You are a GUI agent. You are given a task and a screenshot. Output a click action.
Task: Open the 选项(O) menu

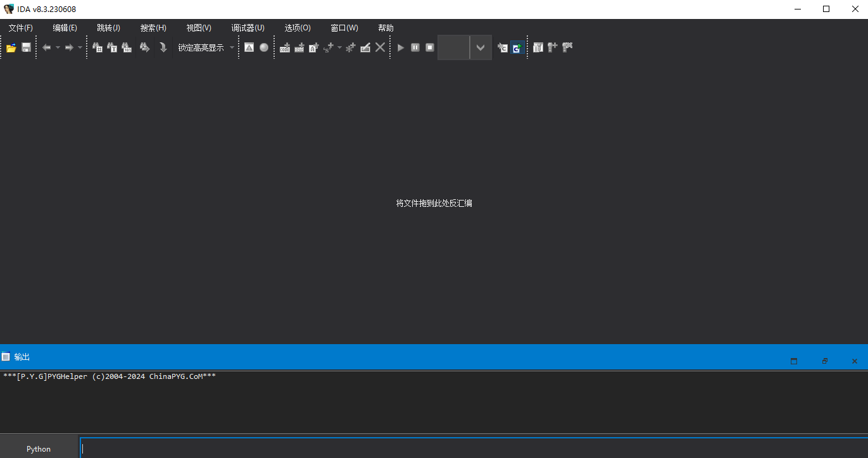click(x=298, y=28)
